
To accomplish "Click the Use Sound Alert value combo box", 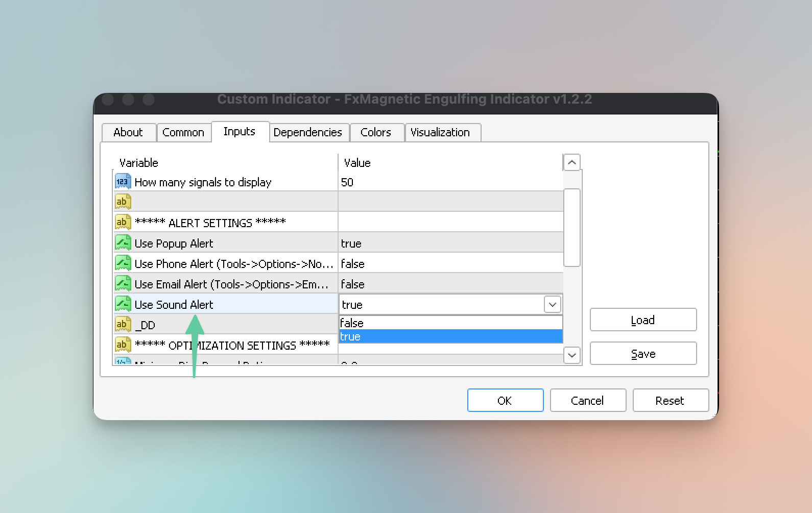I will point(450,305).
